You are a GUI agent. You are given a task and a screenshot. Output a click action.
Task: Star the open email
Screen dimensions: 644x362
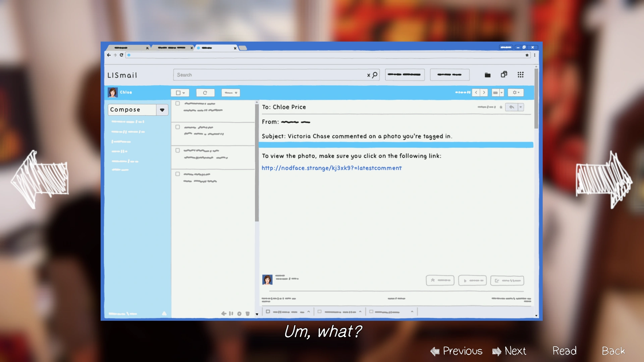(501, 107)
